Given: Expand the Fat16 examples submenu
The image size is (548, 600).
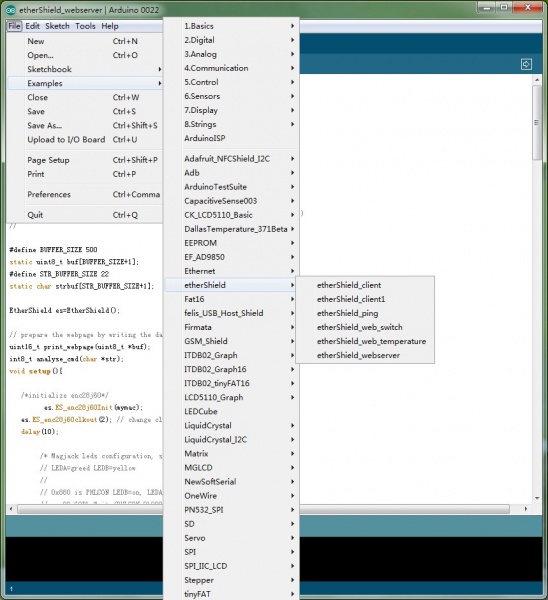Looking at the screenshot, I should [x=232, y=299].
